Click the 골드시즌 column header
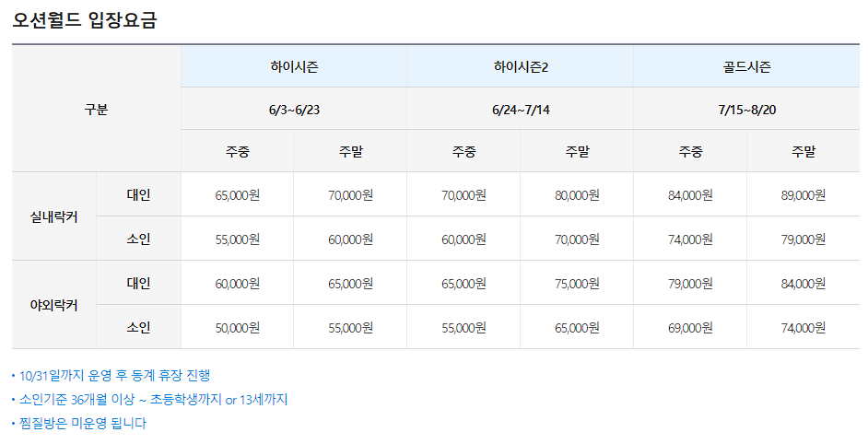868x444 pixels. tap(746, 66)
